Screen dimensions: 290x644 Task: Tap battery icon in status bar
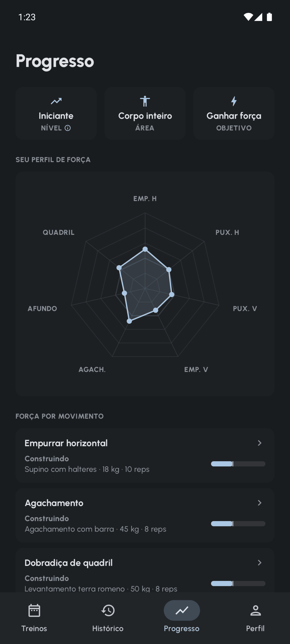click(269, 17)
